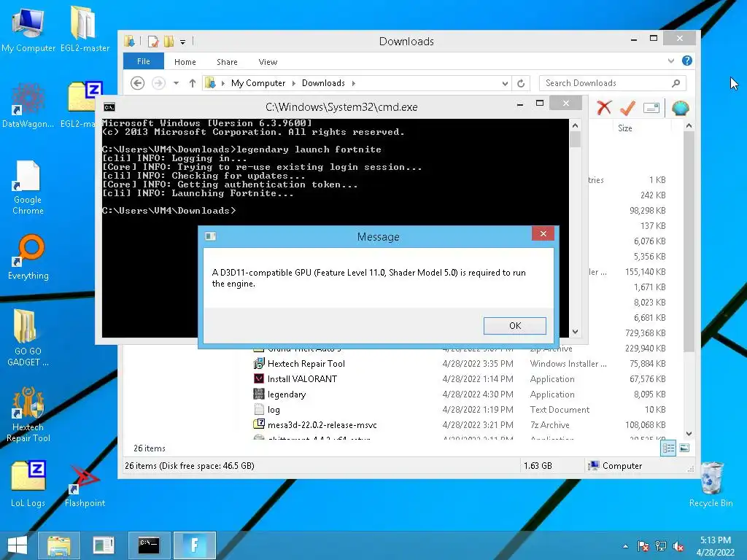Show hidden tray icons arrow
This screenshot has height=560, width=747.
(625, 546)
